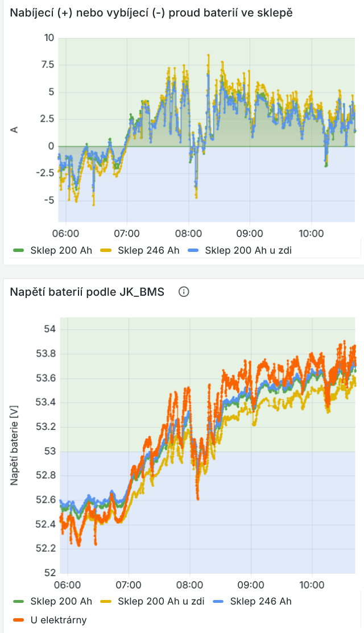This screenshot has height=633, width=364.
Task: Open the orange U elektrárny color swatch
Action: [x=18, y=619]
